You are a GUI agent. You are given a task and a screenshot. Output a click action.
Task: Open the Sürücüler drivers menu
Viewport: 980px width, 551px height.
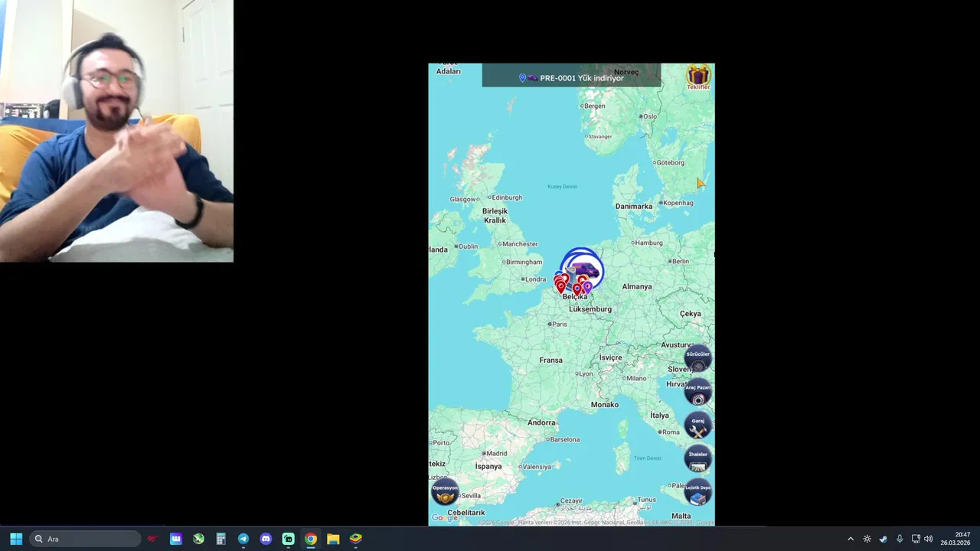point(697,359)
